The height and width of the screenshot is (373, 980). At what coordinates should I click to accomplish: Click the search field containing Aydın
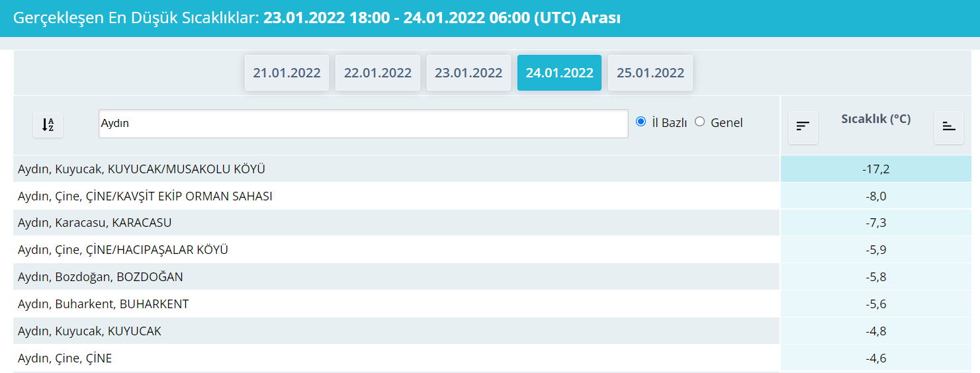point(363,124)
